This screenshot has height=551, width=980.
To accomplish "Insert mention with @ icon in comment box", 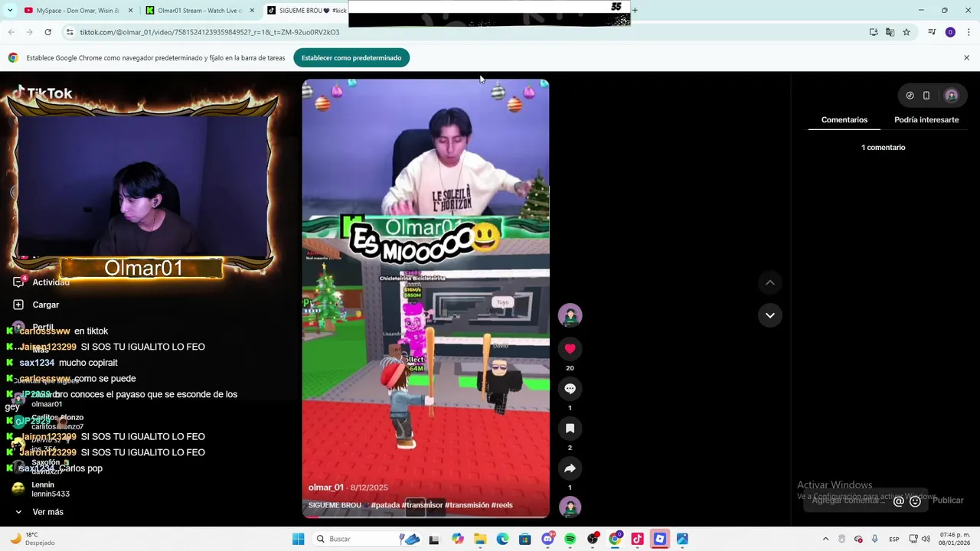I will tap(899, 501).
